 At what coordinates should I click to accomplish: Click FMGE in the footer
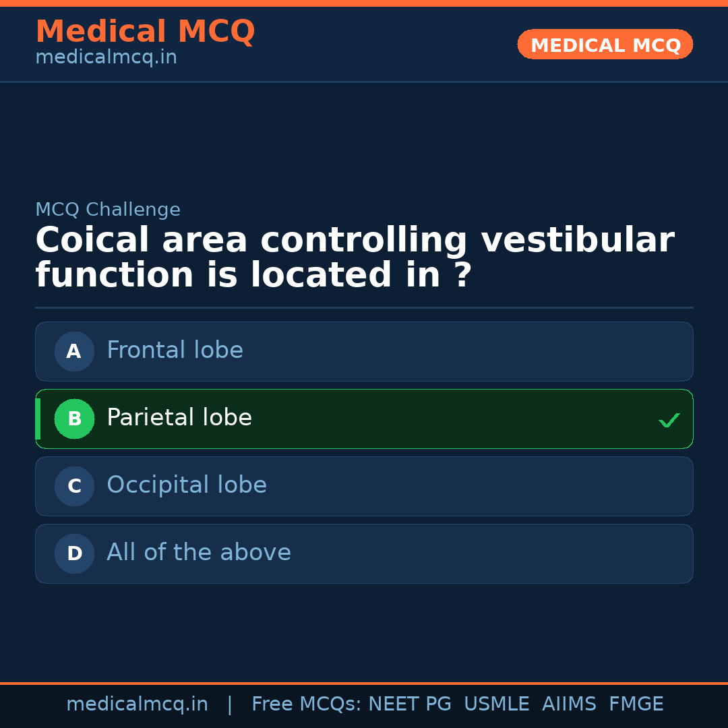[x=636, y=704]
